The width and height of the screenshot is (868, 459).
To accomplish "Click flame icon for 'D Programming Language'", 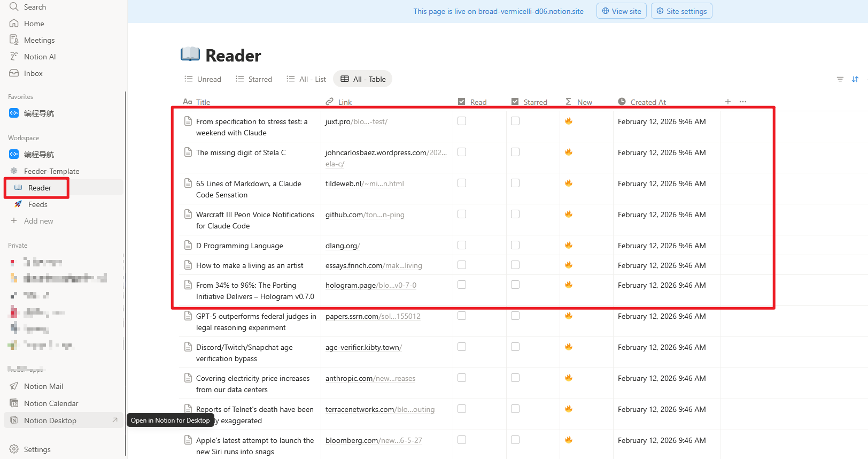I will (569, 245).
